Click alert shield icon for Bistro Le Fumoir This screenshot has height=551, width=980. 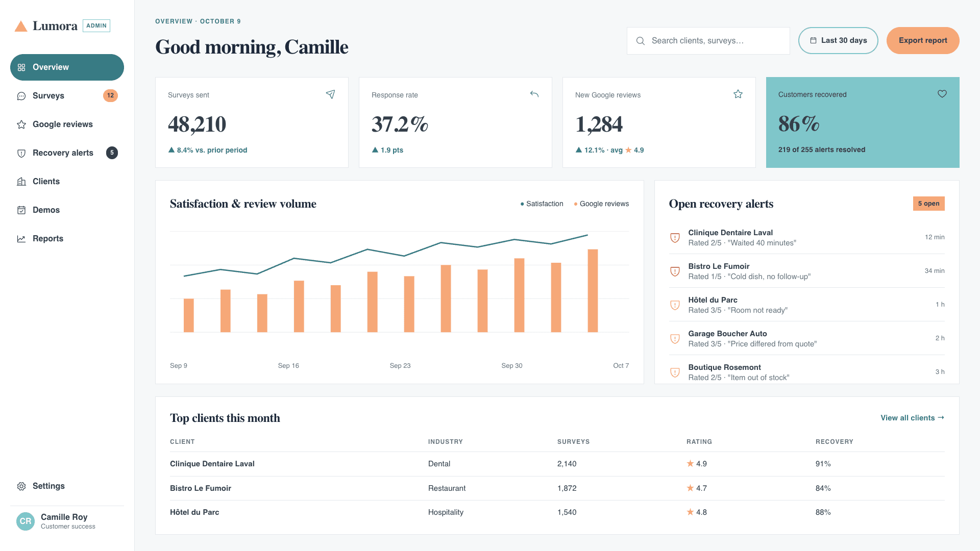point(675,271)
